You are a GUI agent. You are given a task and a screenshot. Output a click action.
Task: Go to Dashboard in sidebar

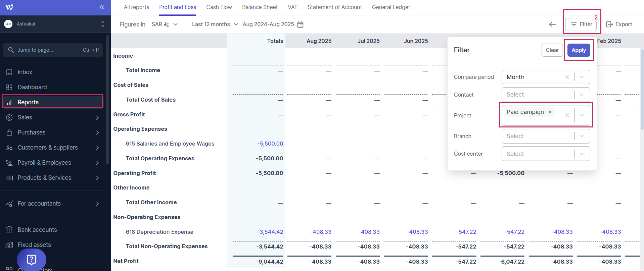point(32,87)
